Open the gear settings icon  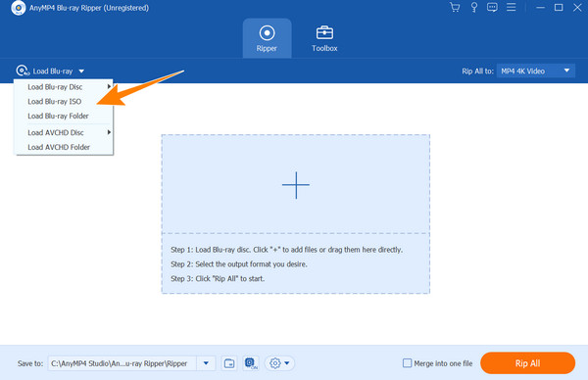274,363
